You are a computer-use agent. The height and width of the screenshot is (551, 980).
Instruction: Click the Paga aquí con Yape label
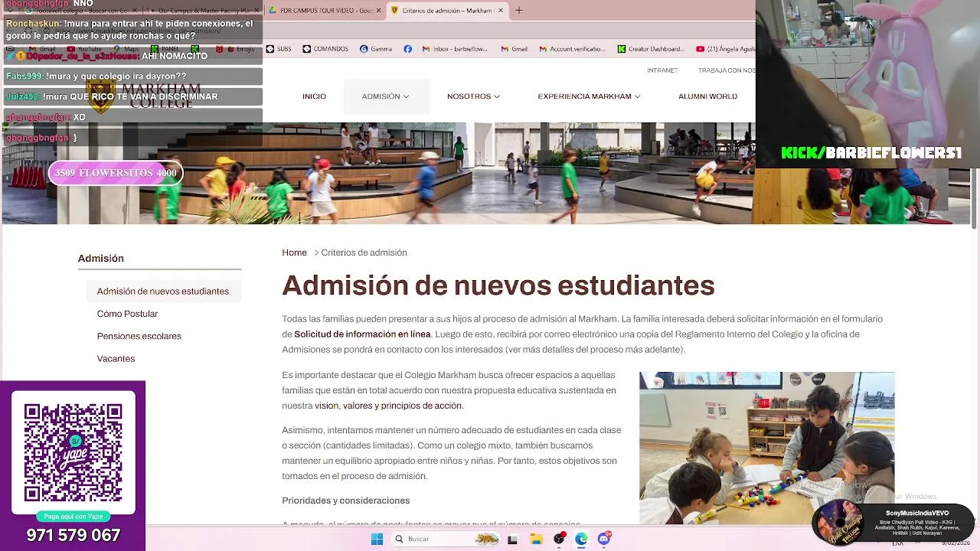tap(73, 517)
